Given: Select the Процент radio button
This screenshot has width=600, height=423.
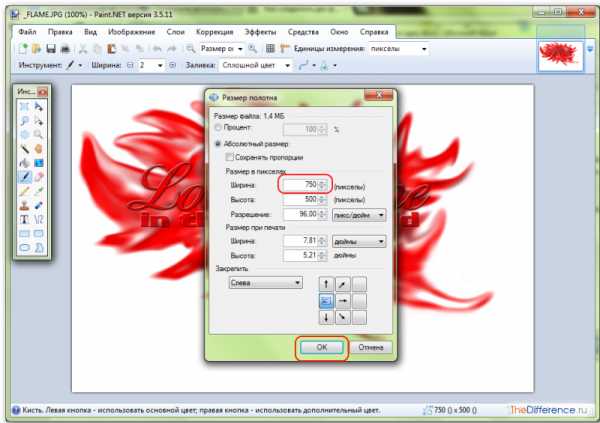Looking at the screenshot, I should point(218,127).
